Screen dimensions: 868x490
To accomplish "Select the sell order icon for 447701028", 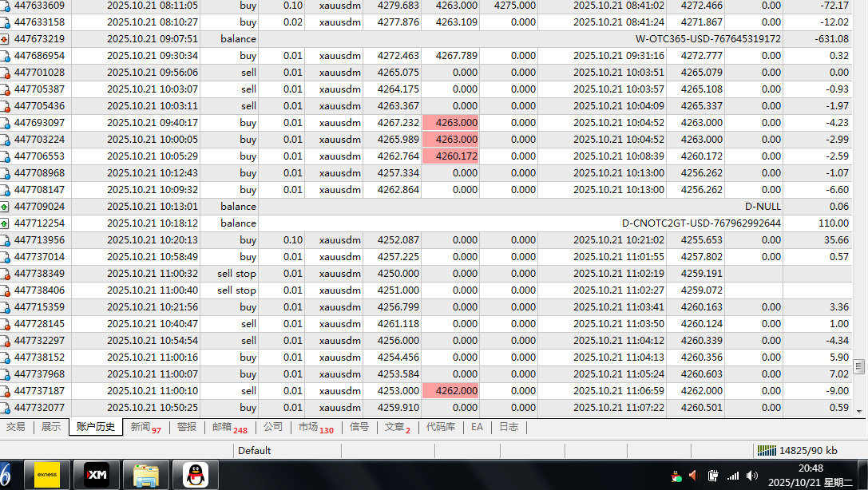I will pos(6,73).
